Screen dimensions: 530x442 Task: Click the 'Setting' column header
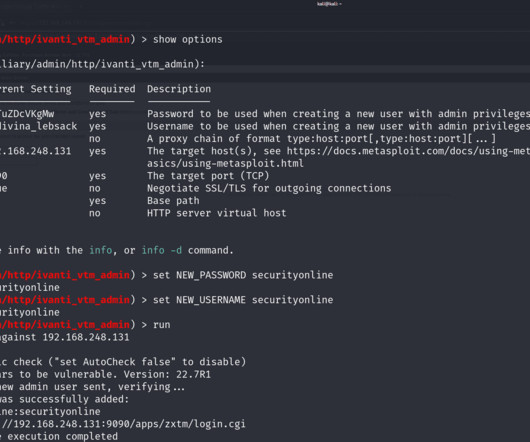tap(51, 89)
